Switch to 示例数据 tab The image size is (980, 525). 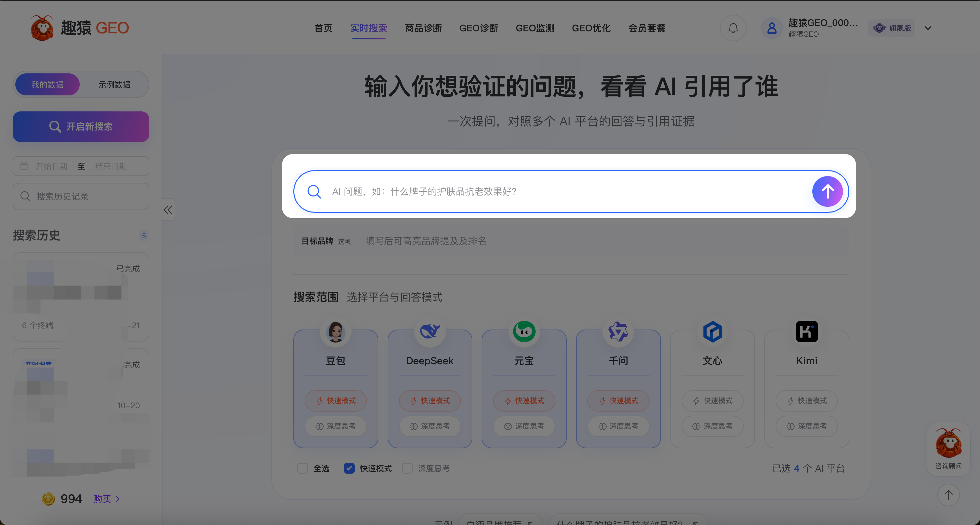[115, 84]
